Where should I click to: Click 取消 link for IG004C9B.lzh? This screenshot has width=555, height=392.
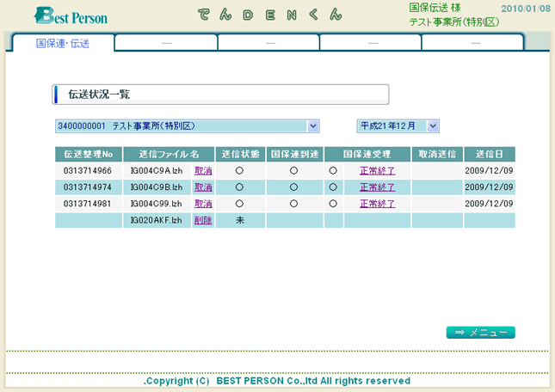203,187
